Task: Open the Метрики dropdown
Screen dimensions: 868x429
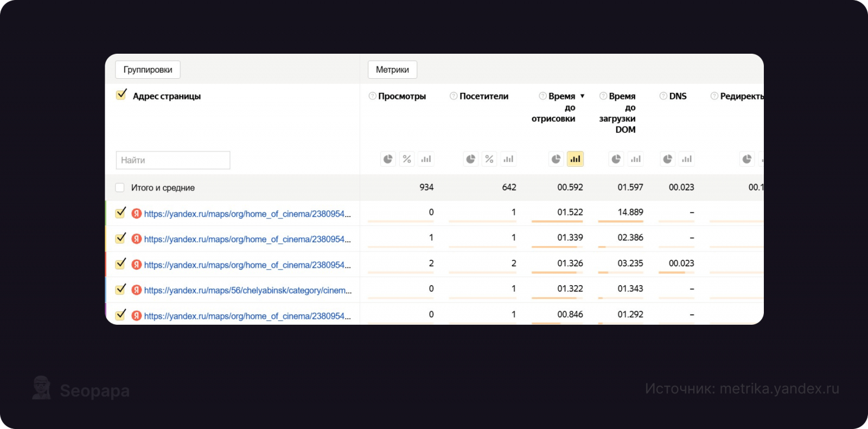Action: click(x=392, y=70)
